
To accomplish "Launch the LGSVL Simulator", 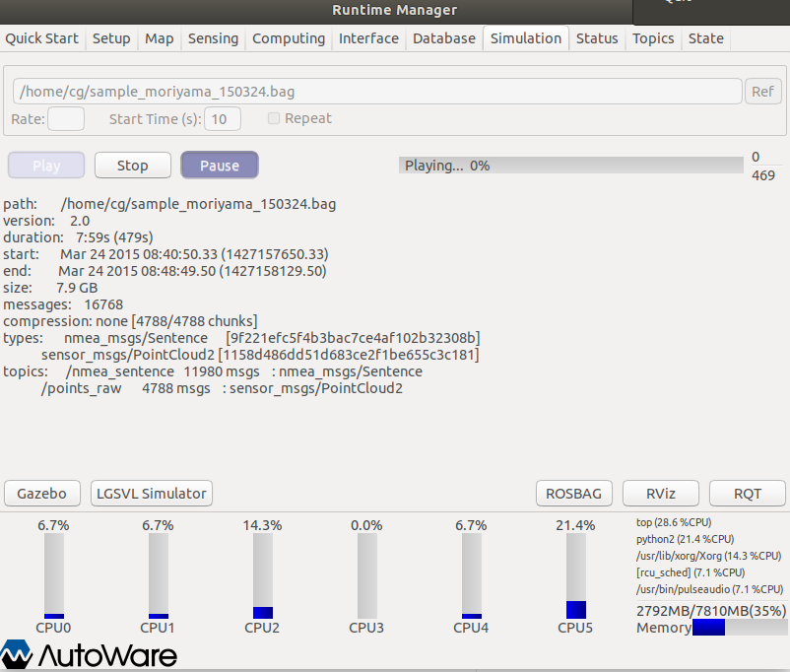I will click(x=152, y=493).
